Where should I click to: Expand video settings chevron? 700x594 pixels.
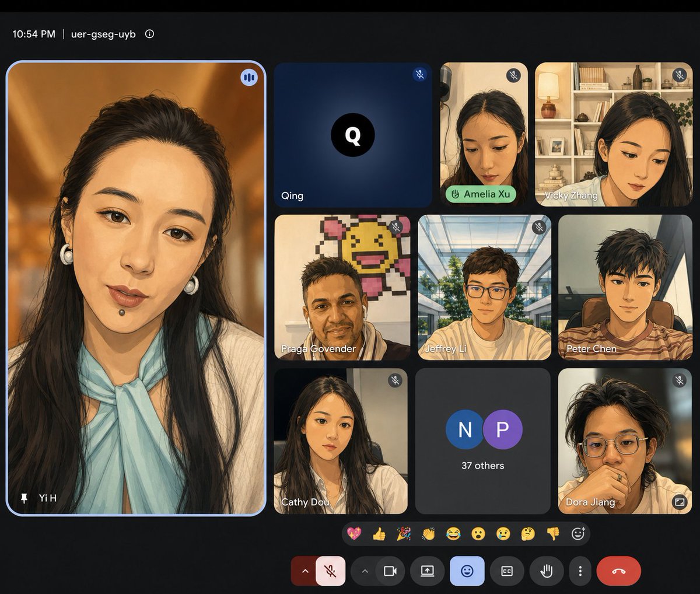click(365, 571)
